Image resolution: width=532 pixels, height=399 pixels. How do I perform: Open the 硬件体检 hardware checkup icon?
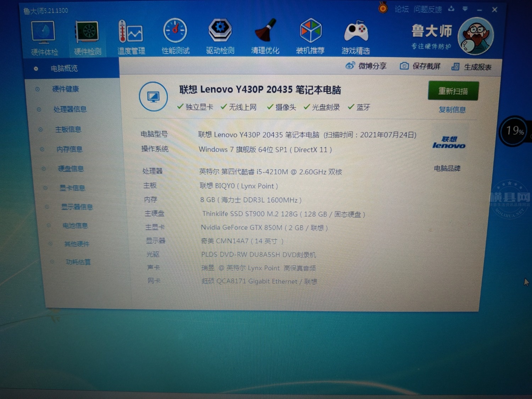(44, 38)
